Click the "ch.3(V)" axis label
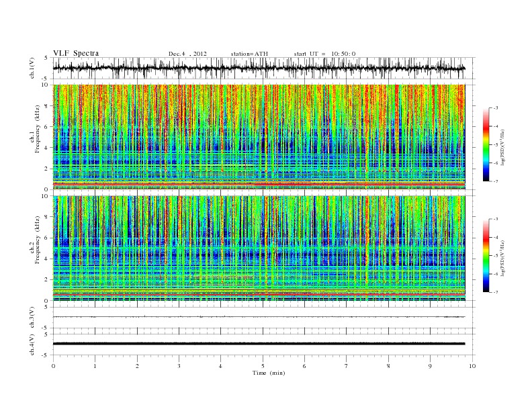The height and width of the screenshot is (411, 532). coord(32,318)
